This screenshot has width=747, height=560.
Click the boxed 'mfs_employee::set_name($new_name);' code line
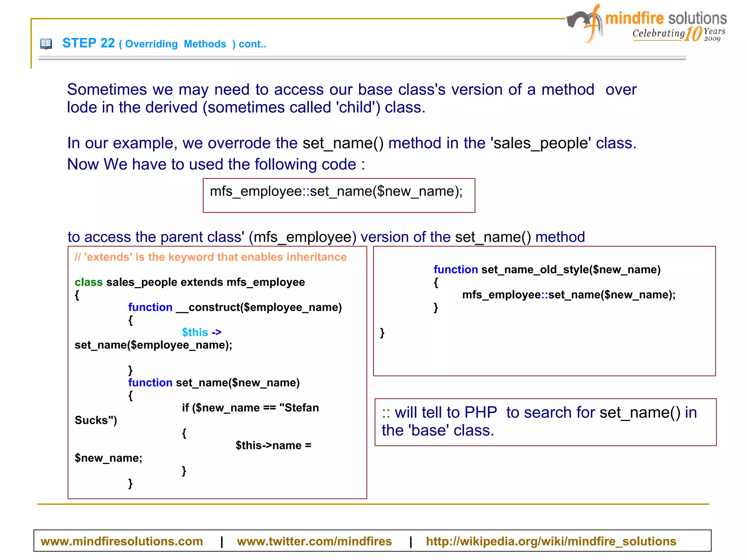336,192
